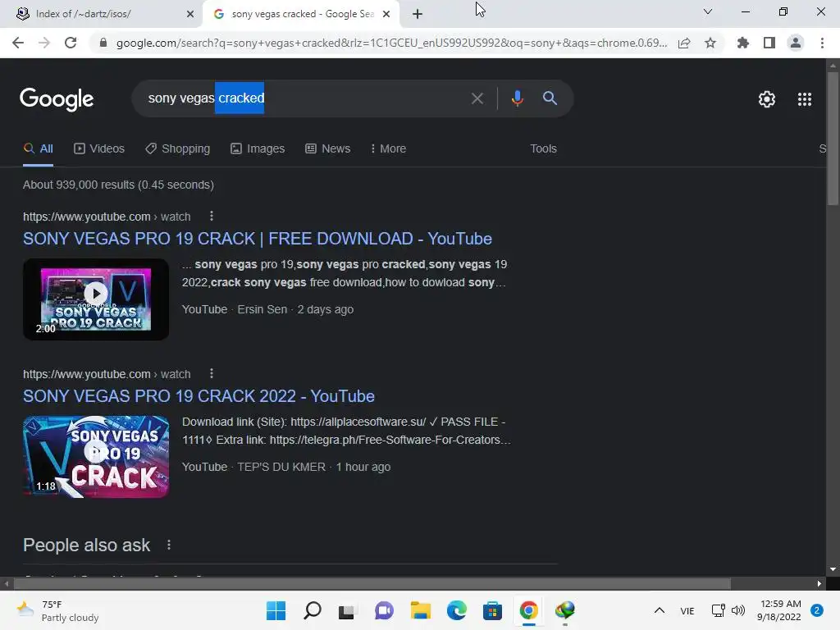The height and width of the screenshot is (630, 840).
Task: Open a new browser tab
Action: pos(418,14)
